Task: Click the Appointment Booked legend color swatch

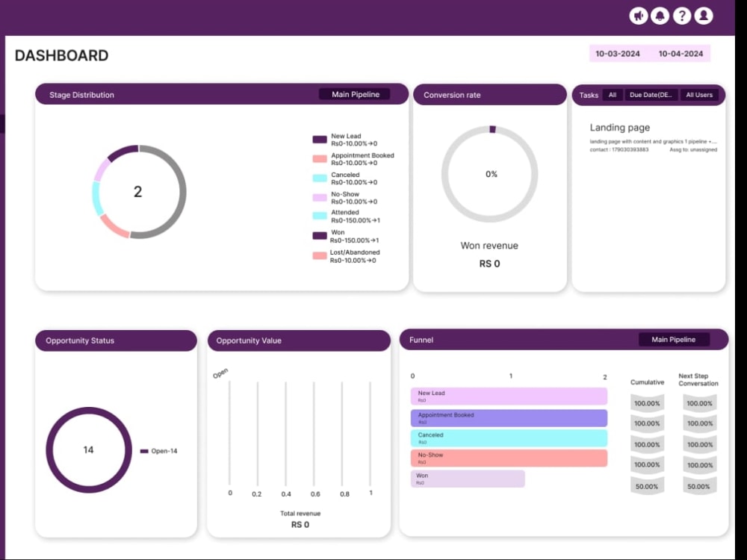Action: click(x=320, y=158)
